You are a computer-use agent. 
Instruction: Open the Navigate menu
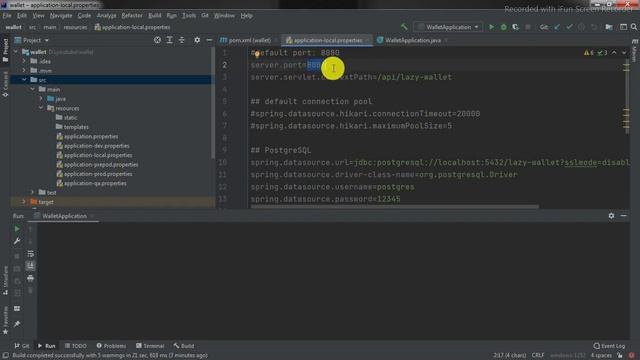click(x=61, y=16)
